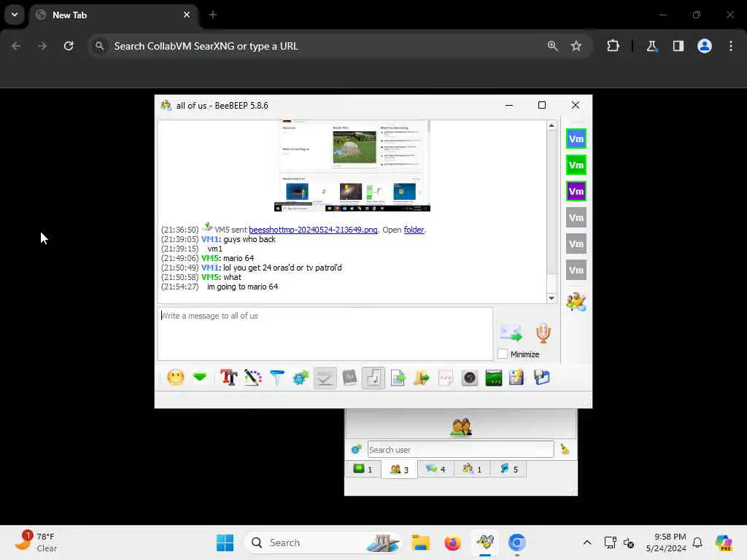This screenshot has width=747, height=560.
Task: Show hidden system tray icons chevron
Action: pyautogui.click(x=587, y=542)
